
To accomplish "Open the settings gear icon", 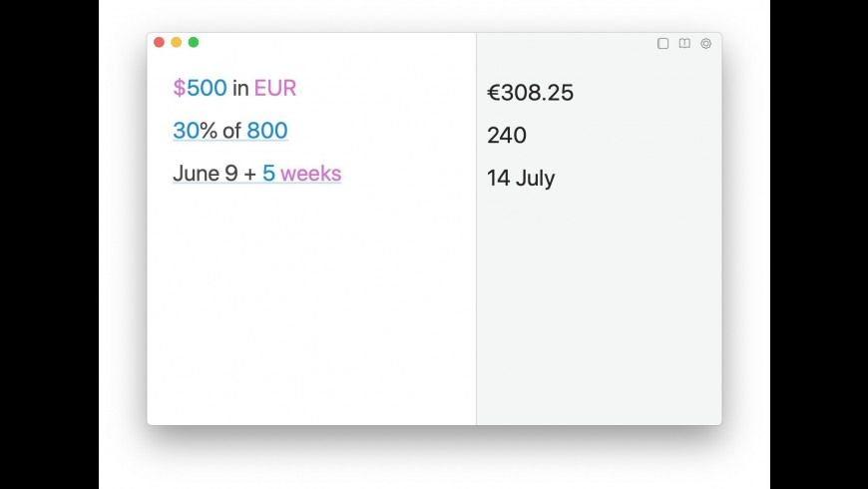I will pos(706,44).
